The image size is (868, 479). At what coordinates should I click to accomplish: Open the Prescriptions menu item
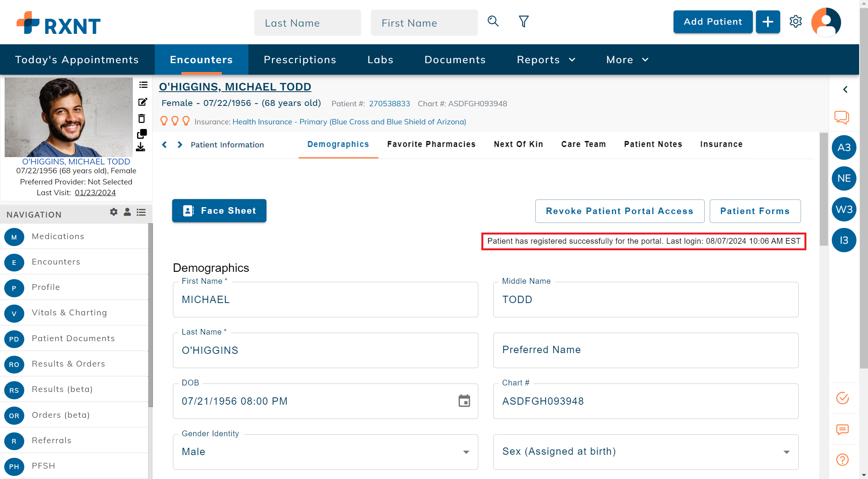pos(300,60)
